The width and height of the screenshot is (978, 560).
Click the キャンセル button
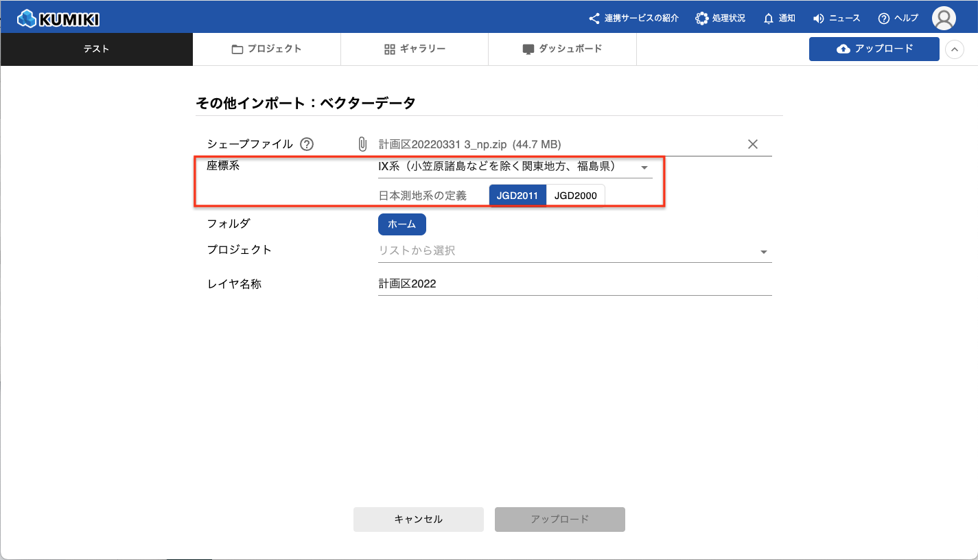[418, 520]
